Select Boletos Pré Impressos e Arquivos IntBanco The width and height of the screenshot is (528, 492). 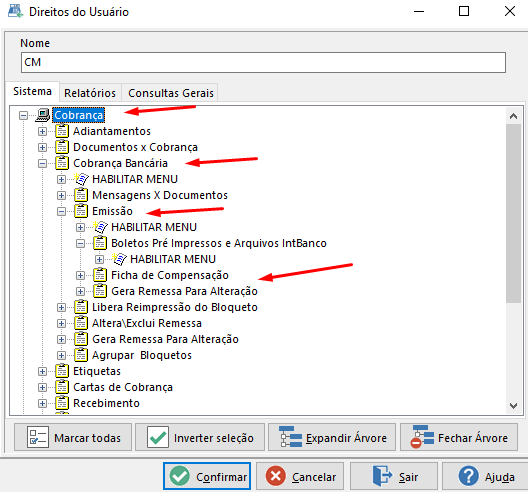point(219,243)
